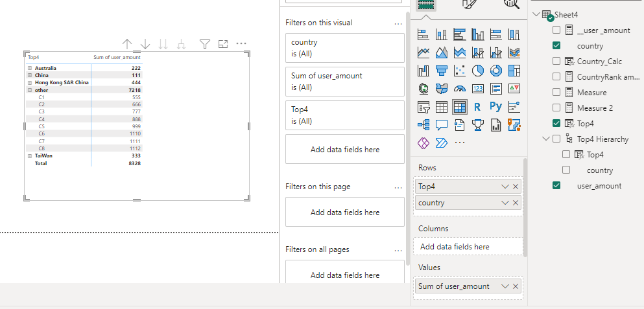
Task: Check country under Top4 Hierarchy
Action: click(566, 170)
